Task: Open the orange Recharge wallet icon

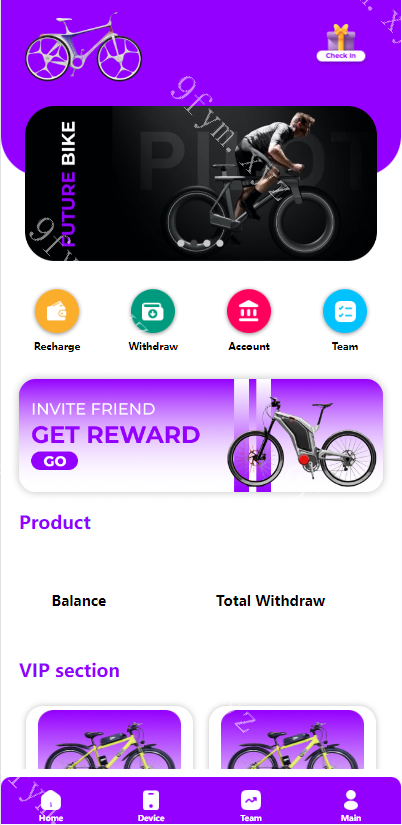Action: pyautogui.click(x=57, y=311)
